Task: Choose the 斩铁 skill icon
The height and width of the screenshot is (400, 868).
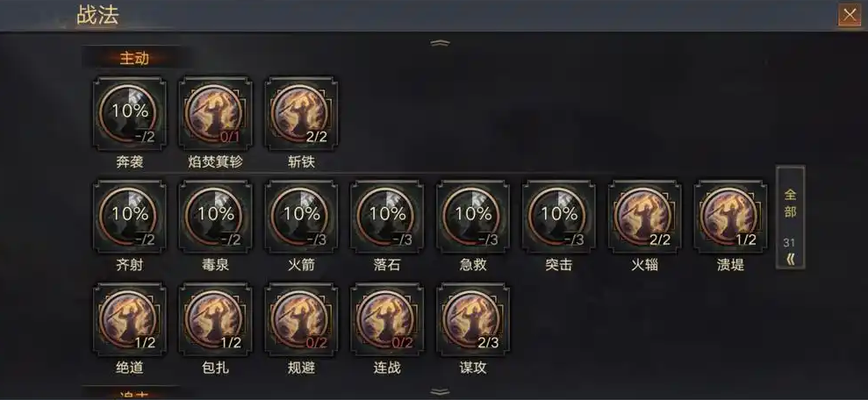Action: pos(301,114)
